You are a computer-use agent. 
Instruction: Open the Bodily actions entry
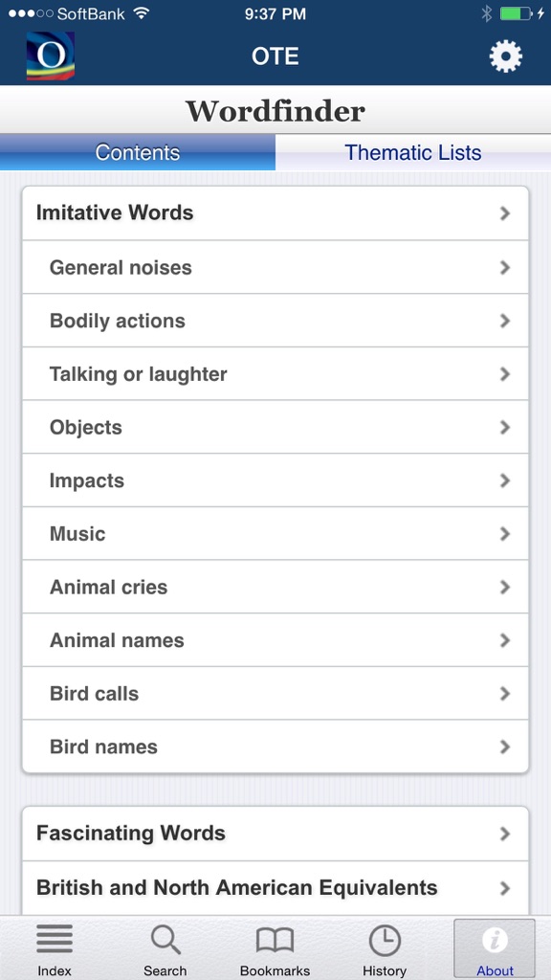pyautogui.click(x=275, y=321)
